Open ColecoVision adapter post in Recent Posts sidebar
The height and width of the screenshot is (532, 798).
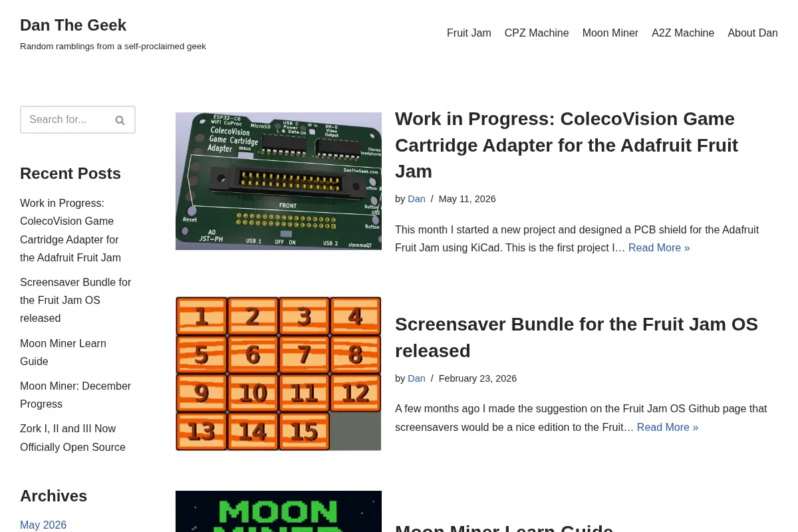coord(70,230)
